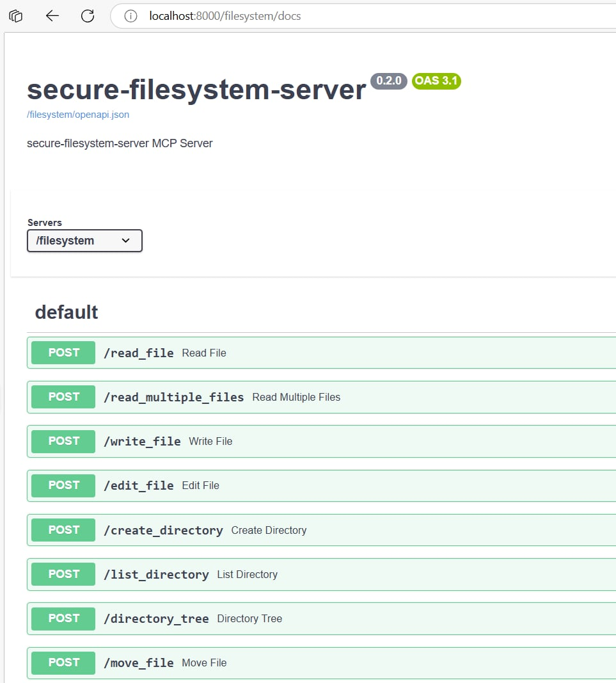
Task: Show details for /list_directory
Action: coord(320,574)
